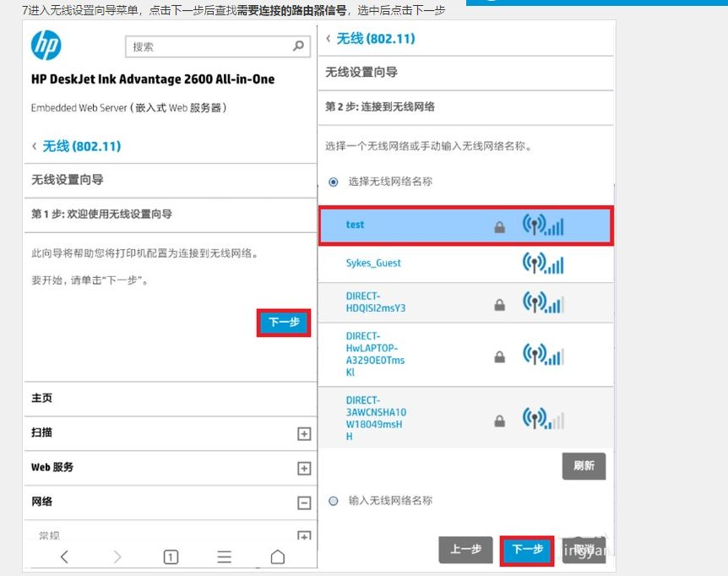
Task: Click the lock icon on test network
Action: (x=500, y=227)
